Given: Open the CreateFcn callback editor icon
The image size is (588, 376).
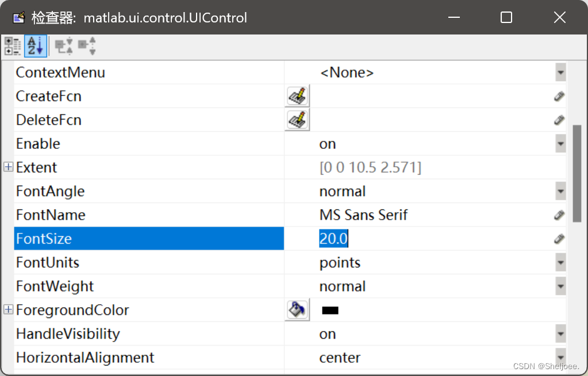Looking at the screenshot, I should point(297,95).
